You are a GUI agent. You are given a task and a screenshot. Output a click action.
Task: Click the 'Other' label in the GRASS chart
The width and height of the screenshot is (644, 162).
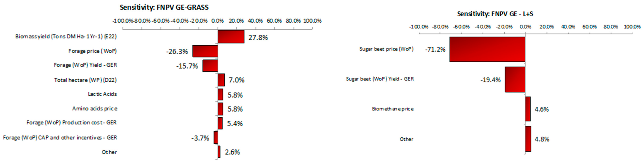[109, 152]
